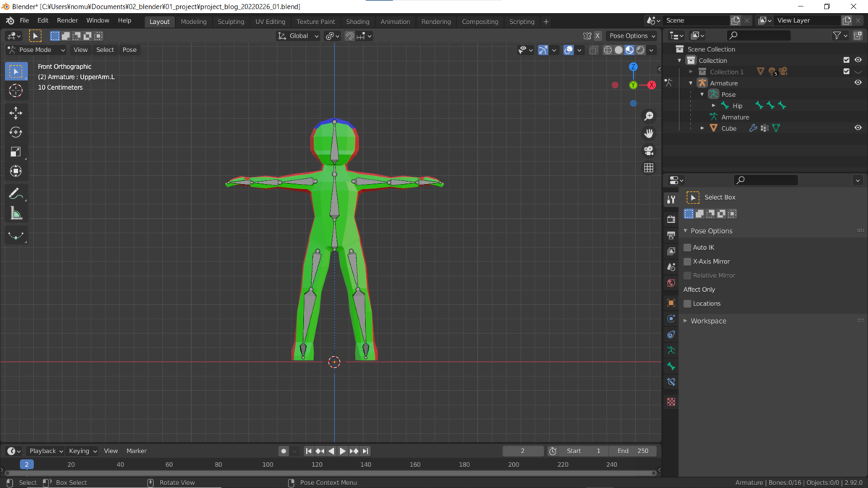Screen dimensions: 868x488
Task: Activate the Annotate pencil tool
Action: 16,193
